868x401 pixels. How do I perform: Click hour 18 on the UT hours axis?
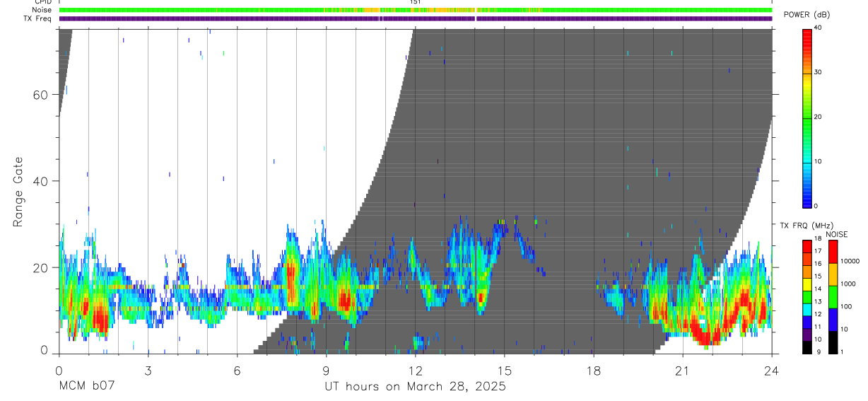pyautogui.click(x=593, y=370)
